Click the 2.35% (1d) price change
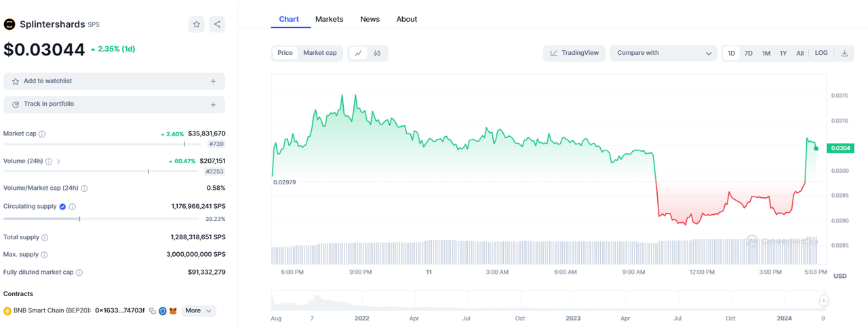This screenshot has width=868, height=328. tap(113, 49)
